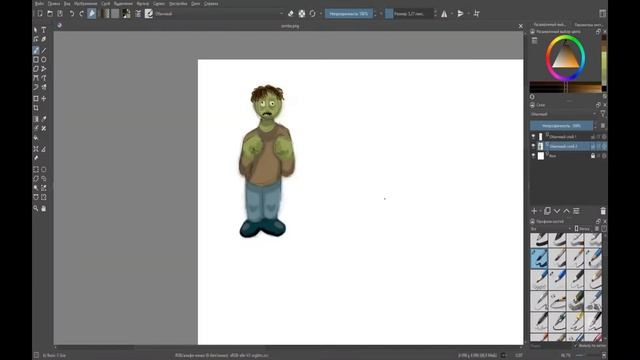Select the Gradient tool
Image resolution: width=640 pixels, height=360 pixels.
[x=36, y=119]
